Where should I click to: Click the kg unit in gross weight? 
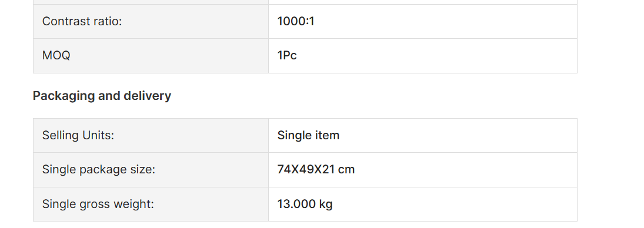click(326, 204)
